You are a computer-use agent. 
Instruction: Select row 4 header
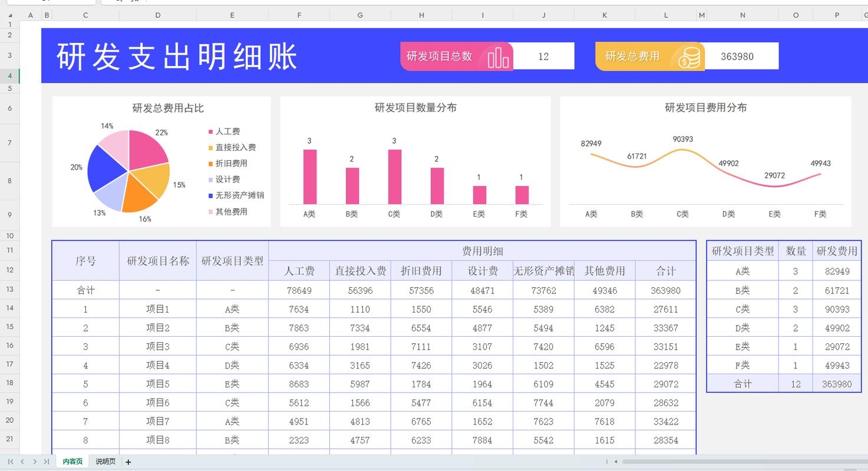pyautogui.click(x=10, y=76)
